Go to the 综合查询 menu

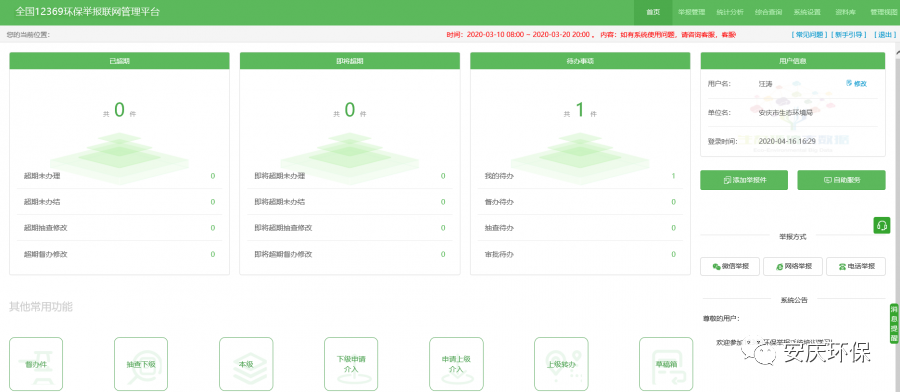768,12
